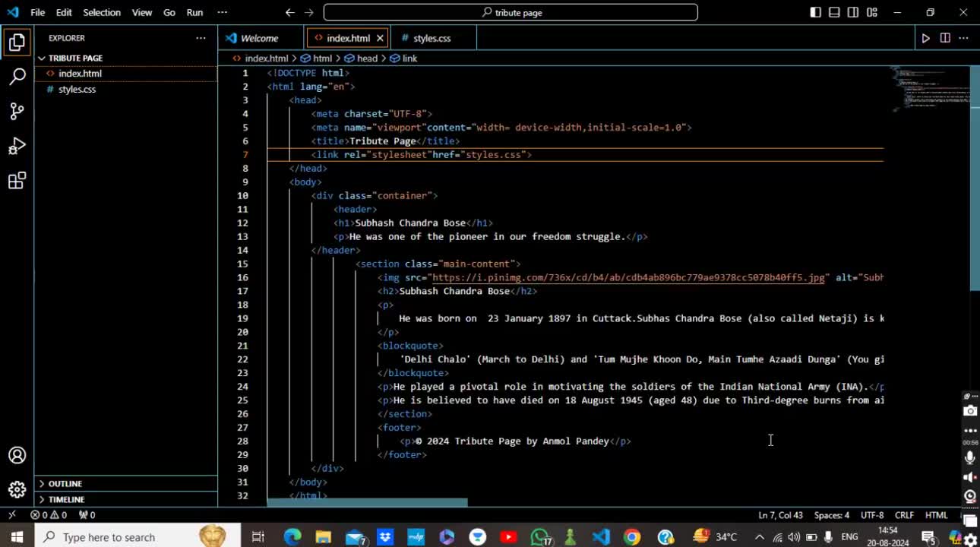The height and width of the screenshot is (547, 980).
Task: Open Windows Task View button
Action: (258, 537)
